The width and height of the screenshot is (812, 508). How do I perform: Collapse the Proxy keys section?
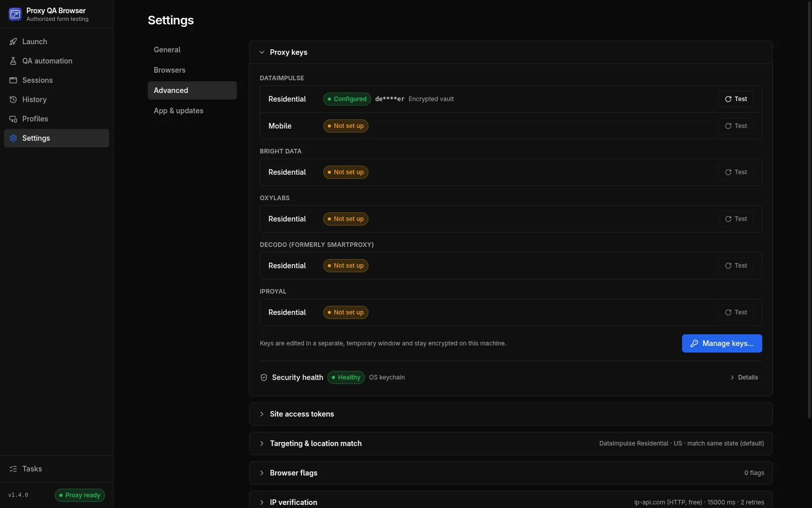pos(511,52)
